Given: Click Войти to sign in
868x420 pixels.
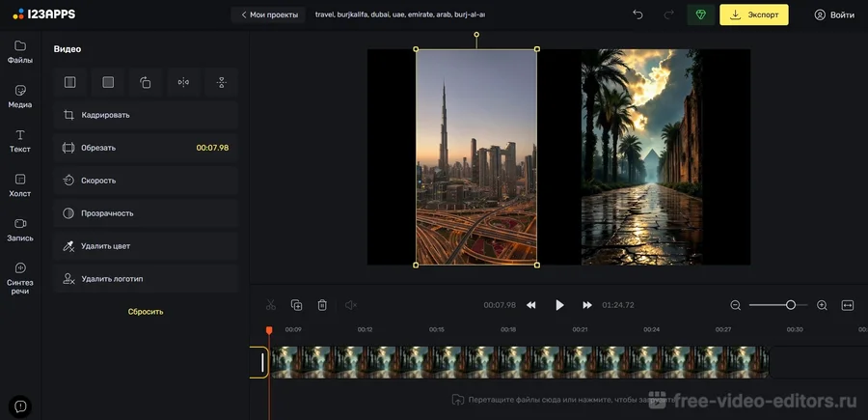Looking at the screenshot, I should [x=834, y=14].
